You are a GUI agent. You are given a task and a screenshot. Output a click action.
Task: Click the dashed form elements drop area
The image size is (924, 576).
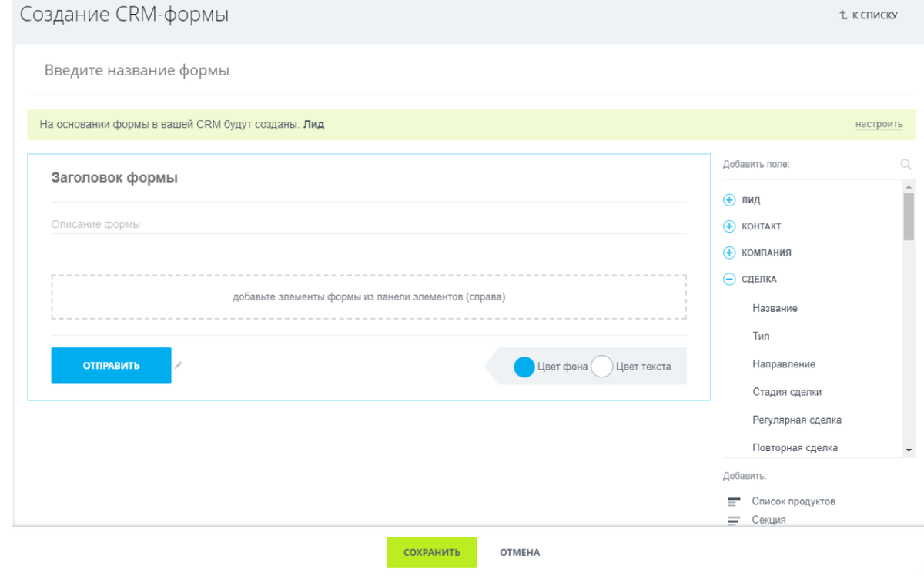point(369,296)
